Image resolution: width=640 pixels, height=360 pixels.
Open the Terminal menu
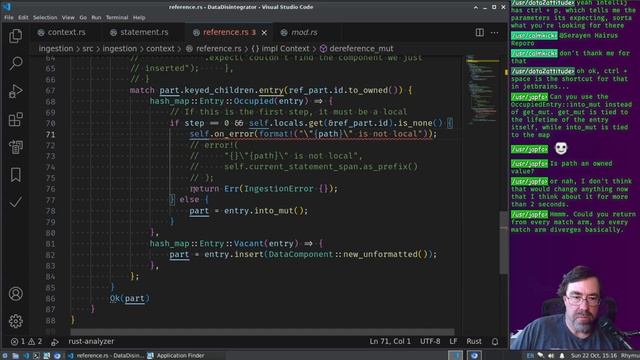coord(117,18)
